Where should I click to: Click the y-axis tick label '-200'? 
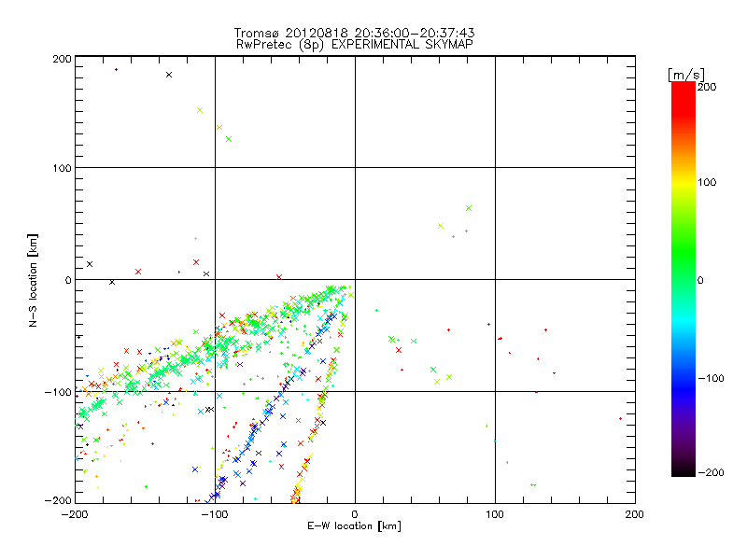coord(58,500)
